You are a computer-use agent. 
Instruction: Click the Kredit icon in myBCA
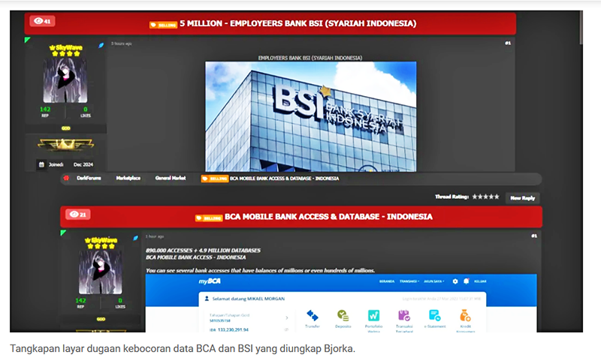465,315
